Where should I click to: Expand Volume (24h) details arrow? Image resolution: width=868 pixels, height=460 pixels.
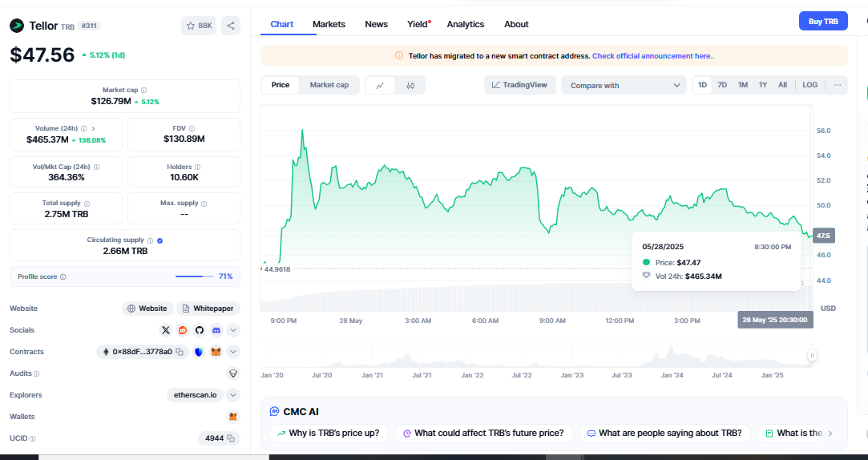(93, 128)
